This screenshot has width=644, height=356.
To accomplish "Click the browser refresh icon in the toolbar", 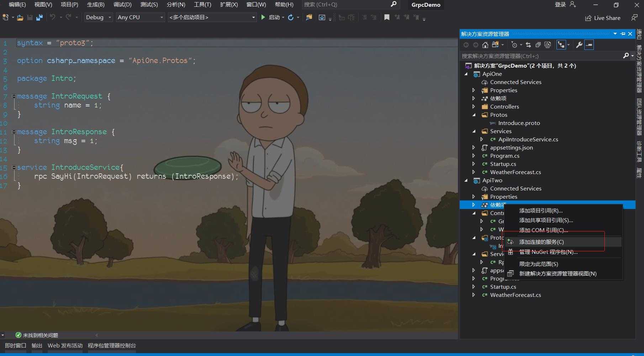I will click(291, 17).
